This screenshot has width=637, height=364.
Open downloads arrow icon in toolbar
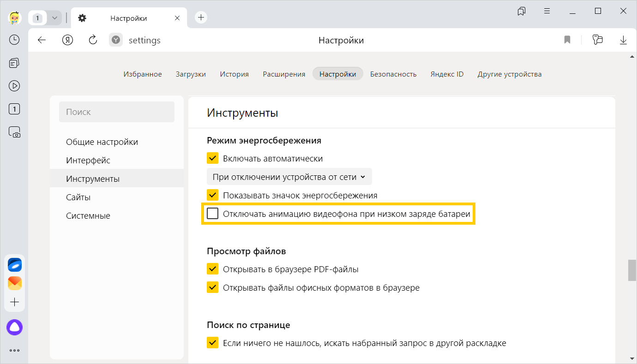tap(623, 40)
